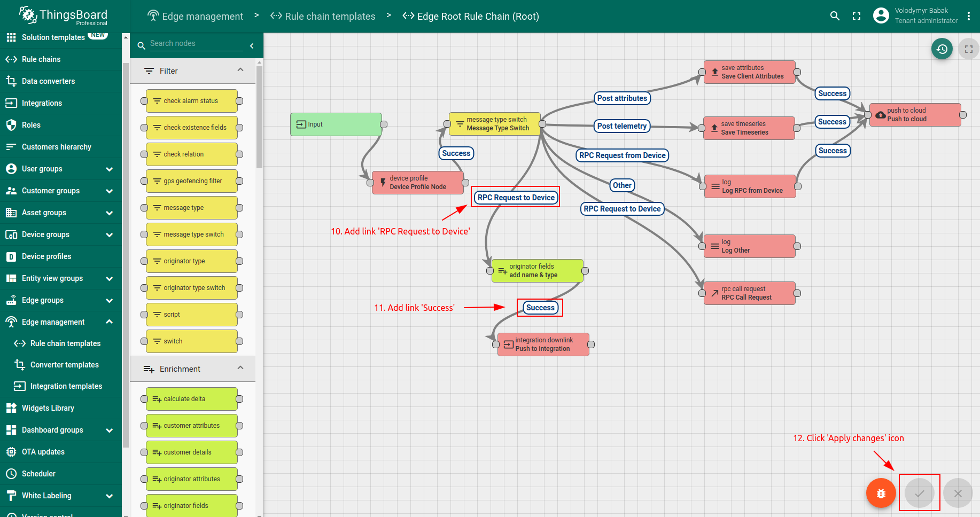Open Roles menu item
Viewport: 980px width, 517px height.
point(61,125)
